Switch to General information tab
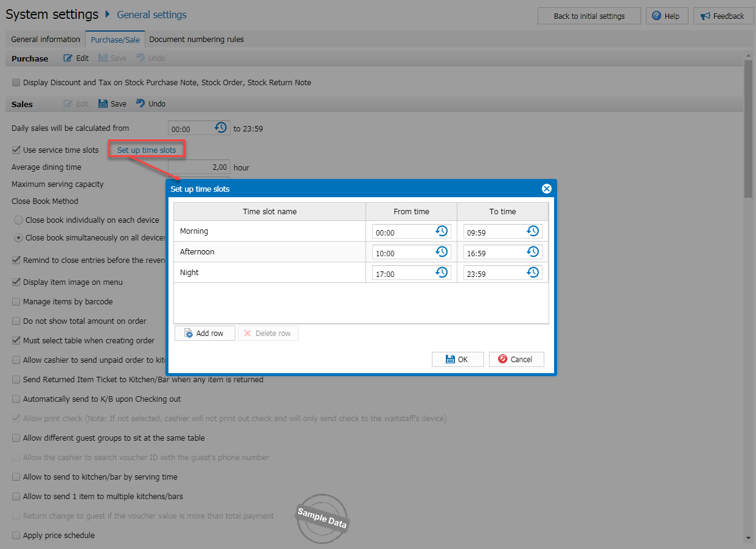Image resolution: width=756 pixels, height=549 pixels. coord(46,40)
